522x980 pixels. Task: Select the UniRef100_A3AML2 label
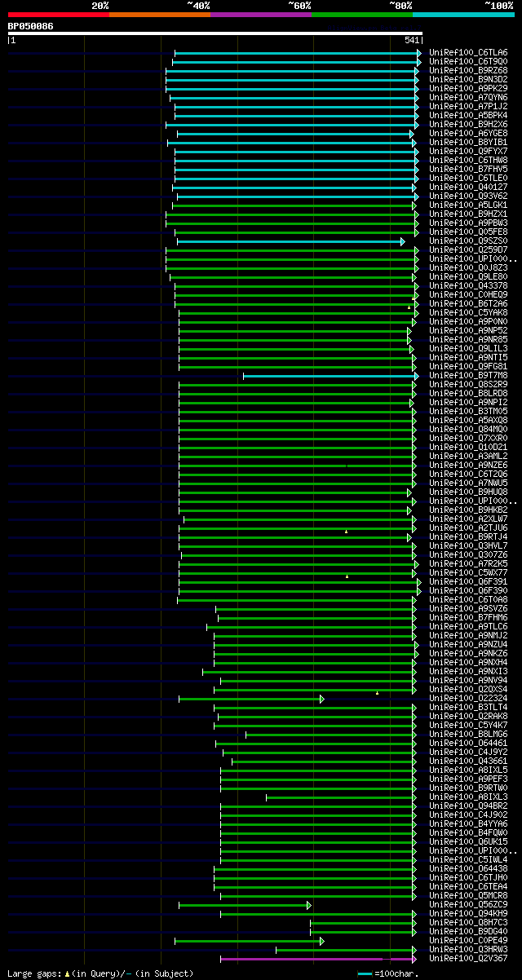point(468,456)
